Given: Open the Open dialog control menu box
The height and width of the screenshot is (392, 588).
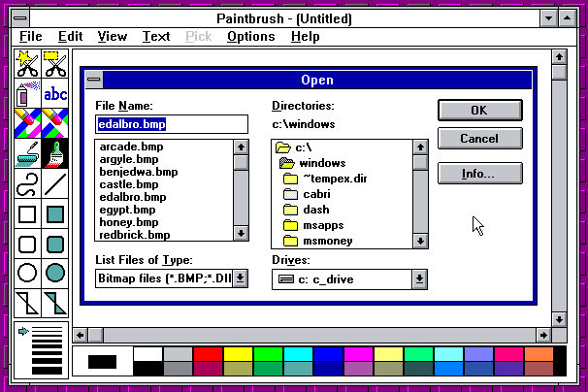Looking at the screenshot, I should point(94,80).
